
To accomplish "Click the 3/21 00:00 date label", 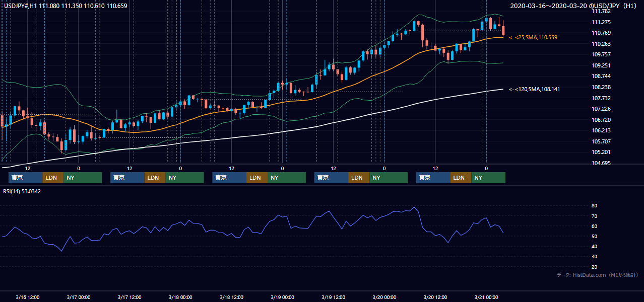I will 486,297.
